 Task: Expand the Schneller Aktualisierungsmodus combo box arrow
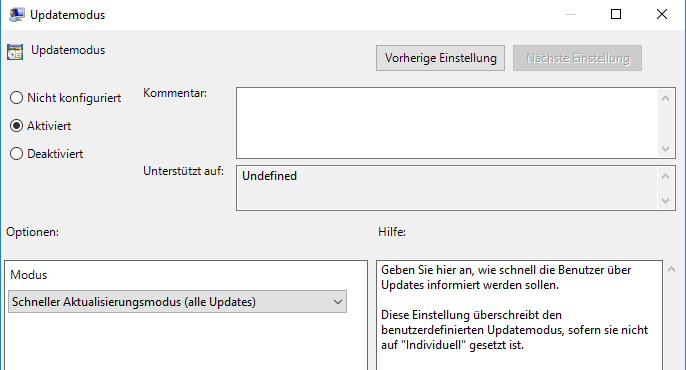coord(337,302)
